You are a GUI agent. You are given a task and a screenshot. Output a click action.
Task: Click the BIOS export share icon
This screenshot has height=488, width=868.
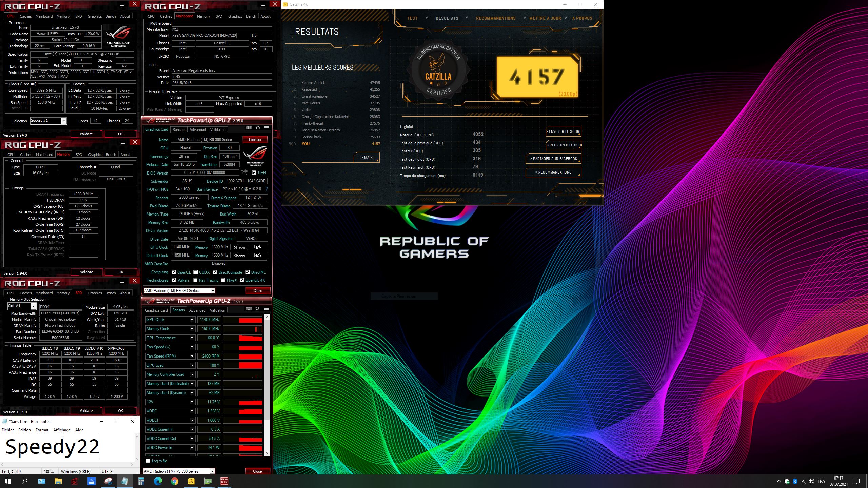(244, 172)
